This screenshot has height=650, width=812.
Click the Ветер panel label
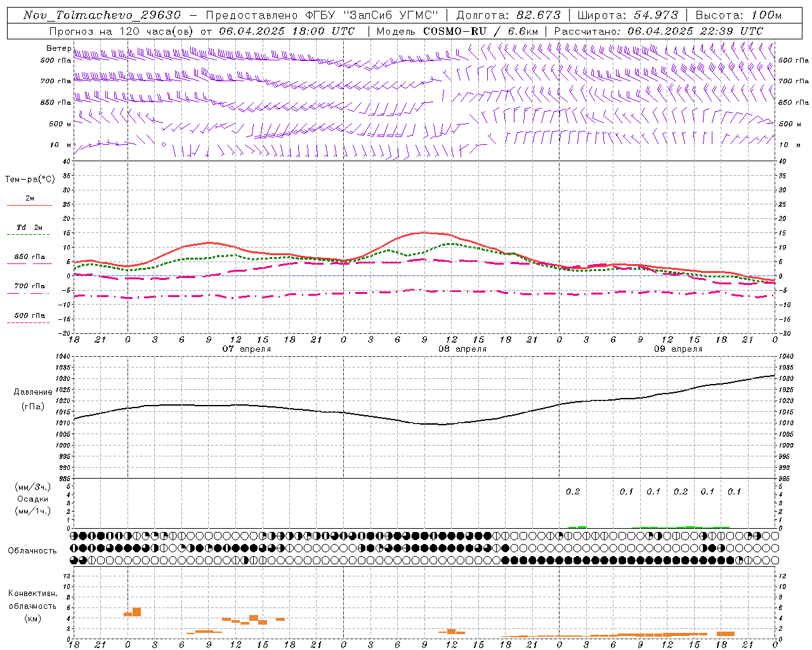pyautogui.click(x=58, y=48)
